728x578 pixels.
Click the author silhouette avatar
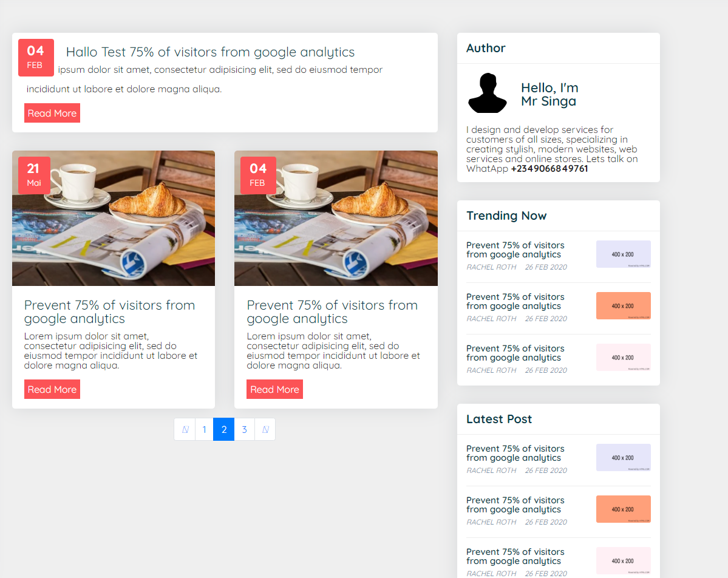[x=487, y=93]
